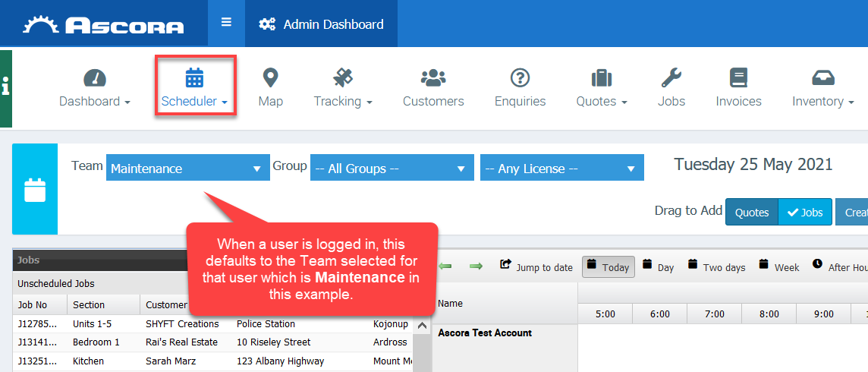This screenshot has height=372, width=868.
Task: Select job row for Rai's Real Estate
Action: click(x=212, y=342)
